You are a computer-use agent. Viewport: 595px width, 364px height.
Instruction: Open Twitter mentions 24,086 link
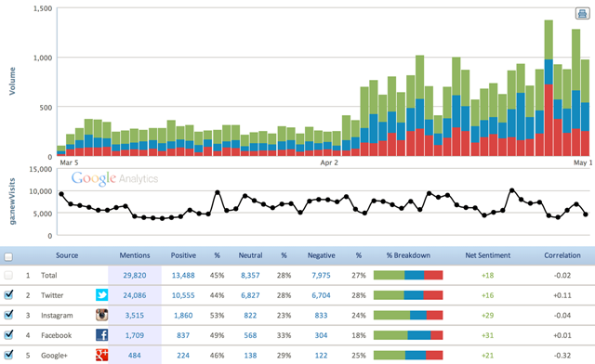[134, 295]
